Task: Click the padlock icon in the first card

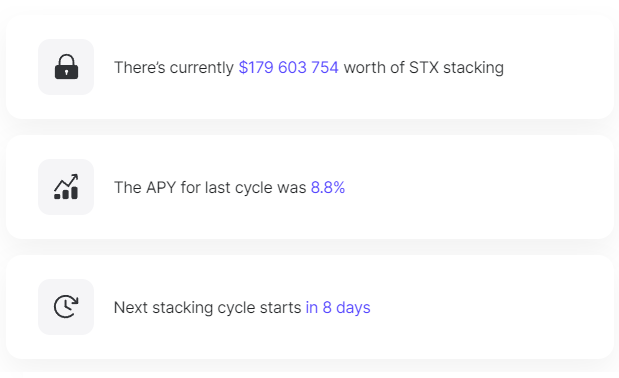Action: (66, 67)
